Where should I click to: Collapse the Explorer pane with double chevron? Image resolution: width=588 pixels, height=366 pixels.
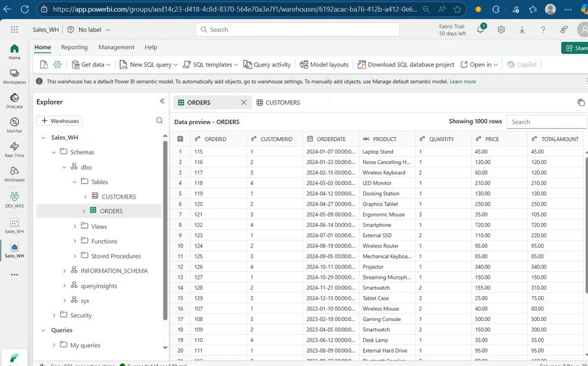(162, 101)
